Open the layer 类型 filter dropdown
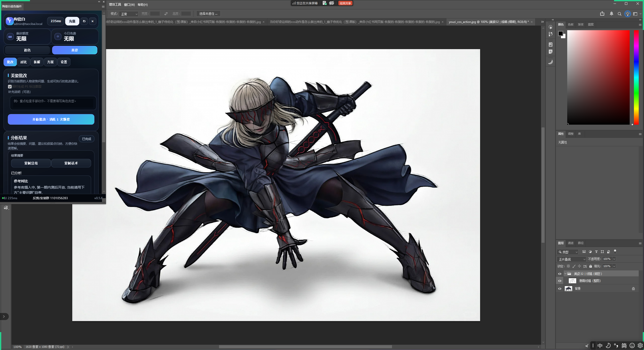The width and height of the screenshot is (644, 350). 567,252
